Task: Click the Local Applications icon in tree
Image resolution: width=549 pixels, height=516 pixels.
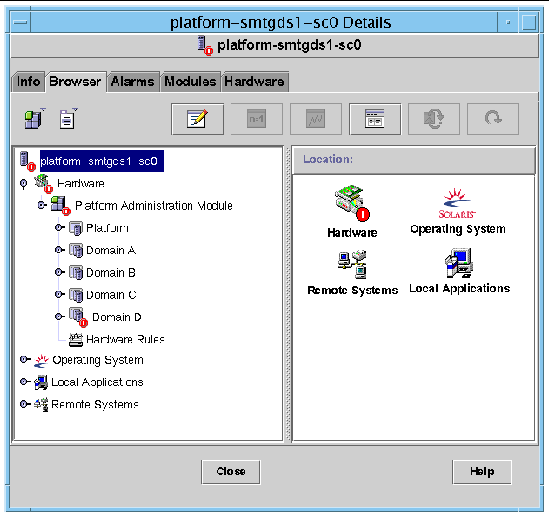Action: [x=41, y=382]
